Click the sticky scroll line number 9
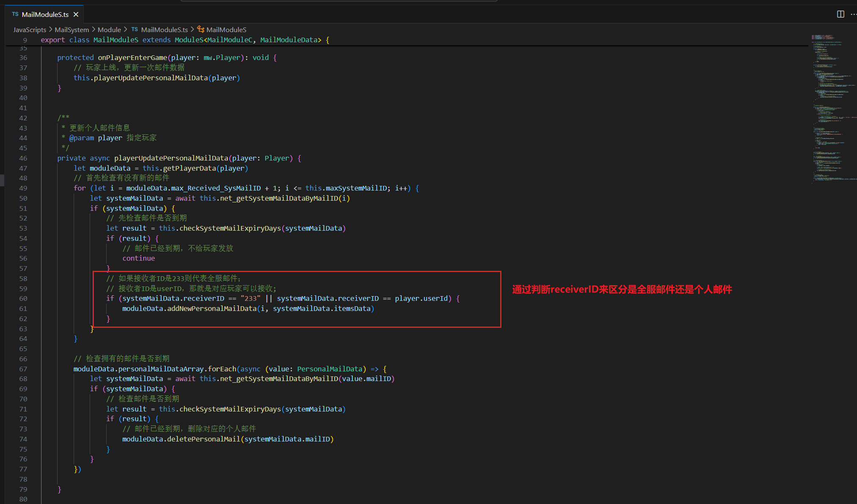This screenshot has width=857, height=504. tap(25, 40)
